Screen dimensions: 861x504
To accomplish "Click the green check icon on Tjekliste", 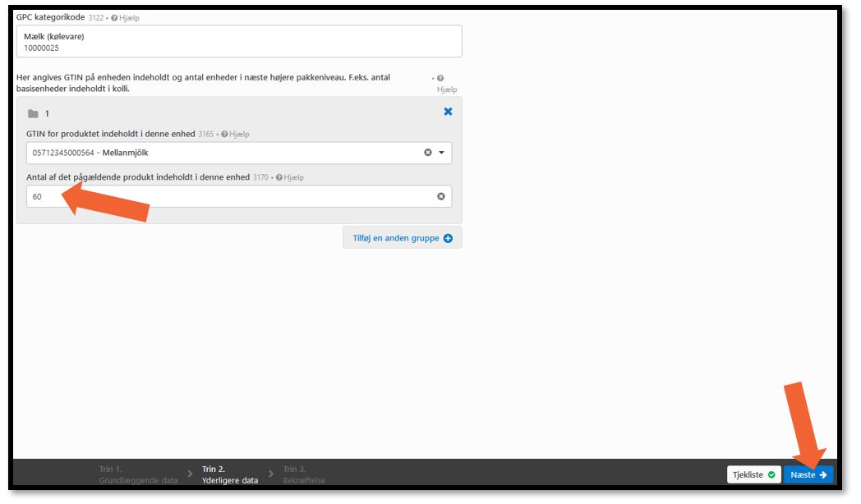I will pos(771,474).
